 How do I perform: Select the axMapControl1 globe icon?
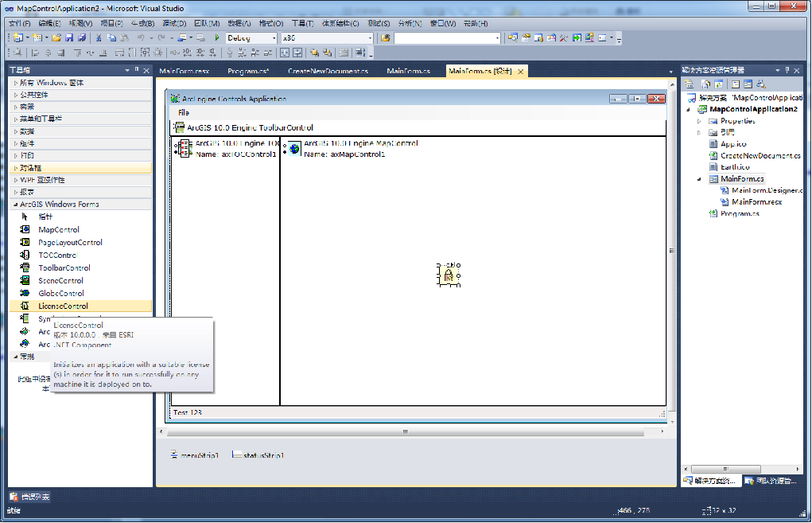tap(295, 149)
